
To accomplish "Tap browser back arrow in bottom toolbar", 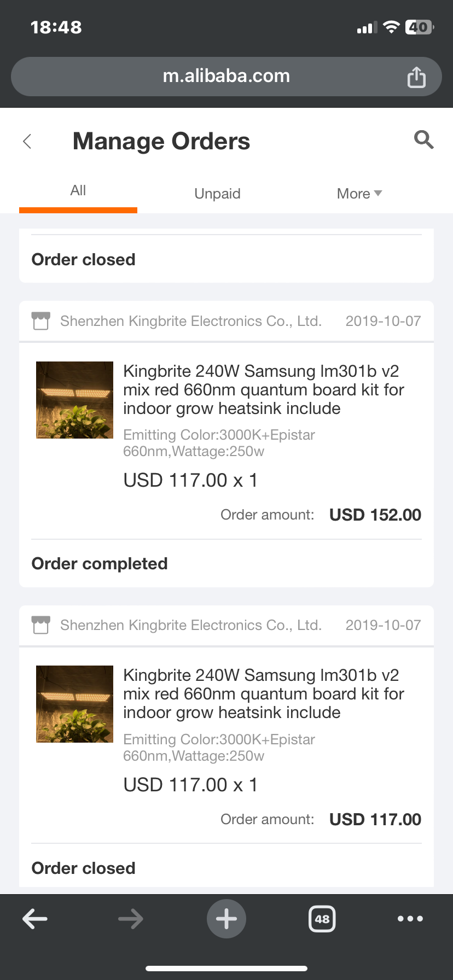I will click(x=35, y=919).
